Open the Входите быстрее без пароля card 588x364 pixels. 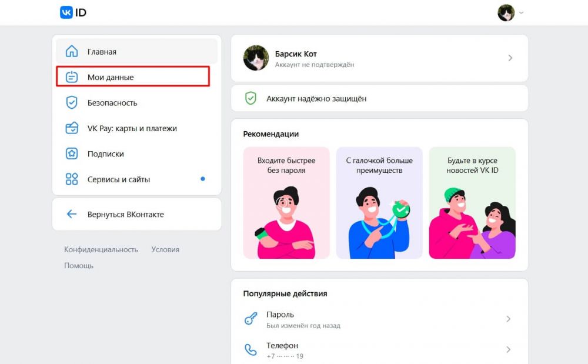coord(286,203)
